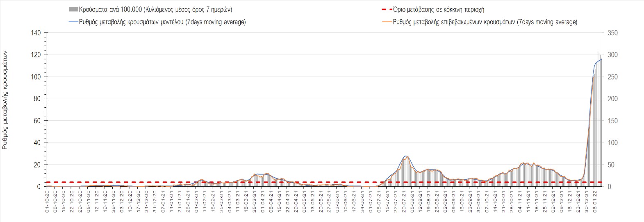The width and height of the screenshot is (644, 222).
Task: Click the 04-11-21 date label
Action: coord(520,200)
